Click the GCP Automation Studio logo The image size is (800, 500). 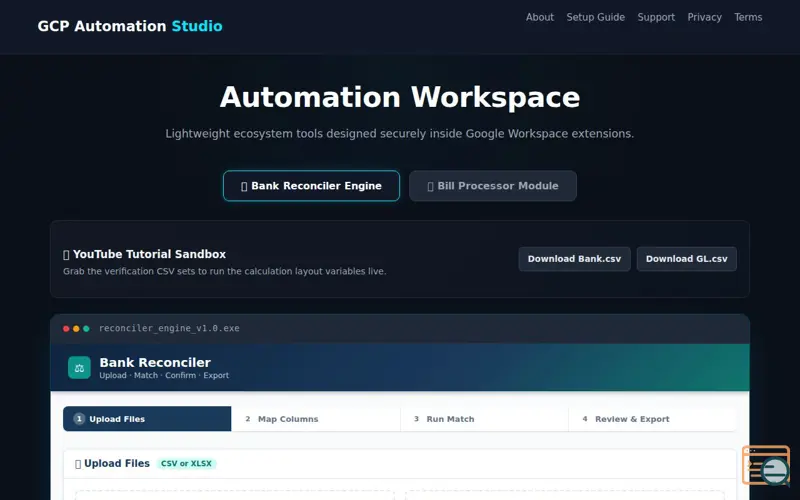pyautogui.click(x=130, y=26)
